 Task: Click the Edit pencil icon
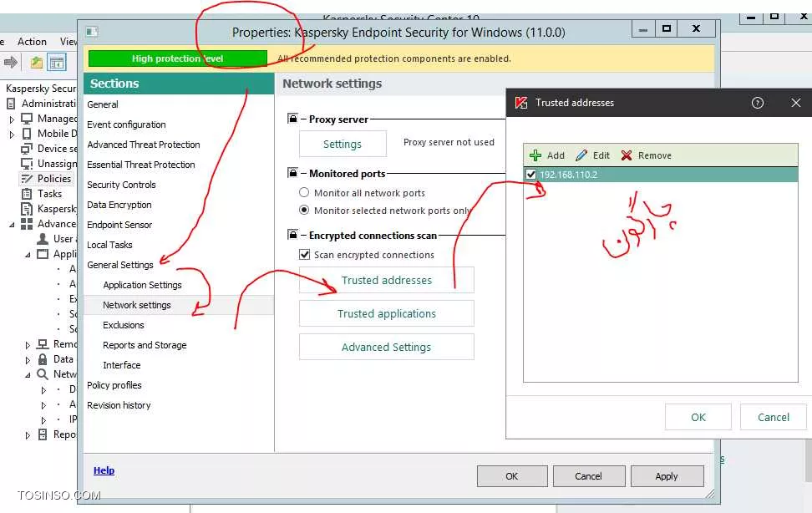(581, 155)
